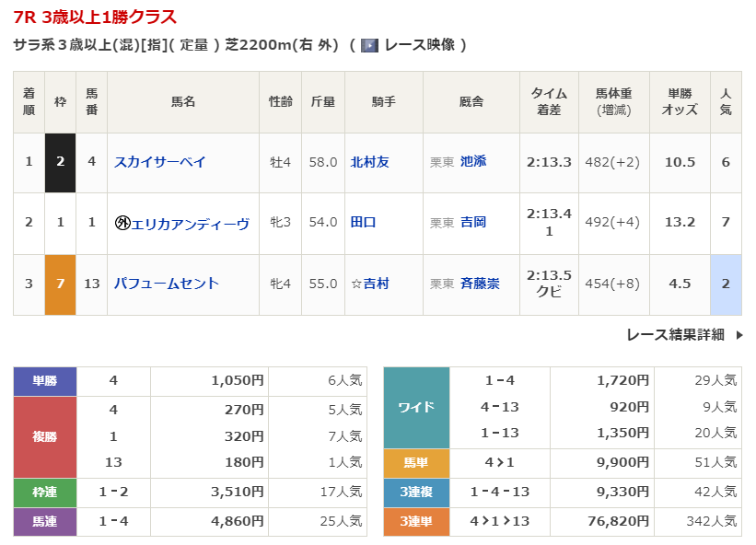Viewport: 756px width, 545px height.
Task: Expand レース結果詳細 arrow
Action: tap(739, 335)
